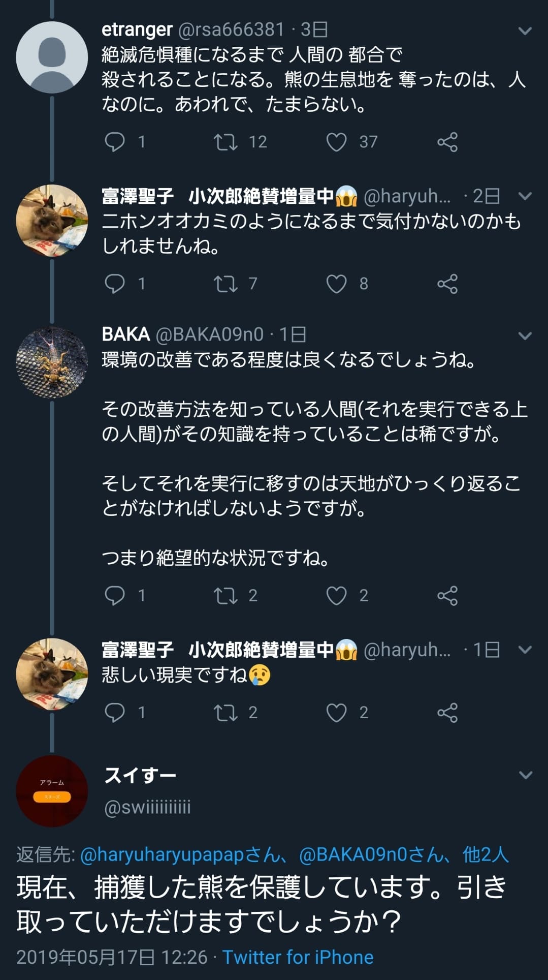Like BAKA's tweet about 環境の改善

[336, 595]
